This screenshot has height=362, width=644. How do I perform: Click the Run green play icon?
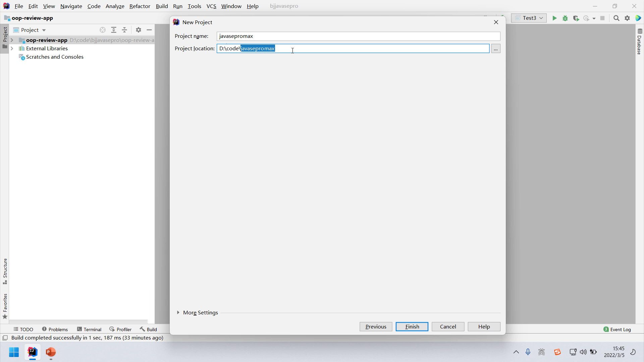[x=554, y=18]
